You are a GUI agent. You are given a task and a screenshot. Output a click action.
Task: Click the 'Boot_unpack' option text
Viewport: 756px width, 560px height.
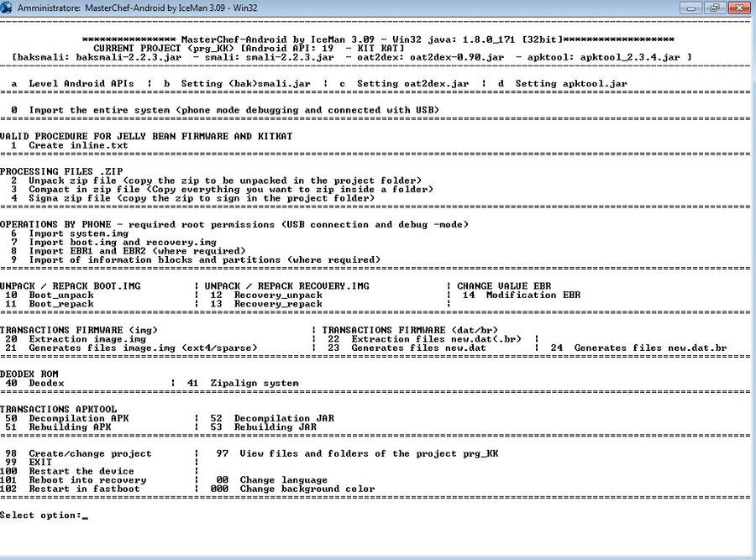[x=61, y=295]
